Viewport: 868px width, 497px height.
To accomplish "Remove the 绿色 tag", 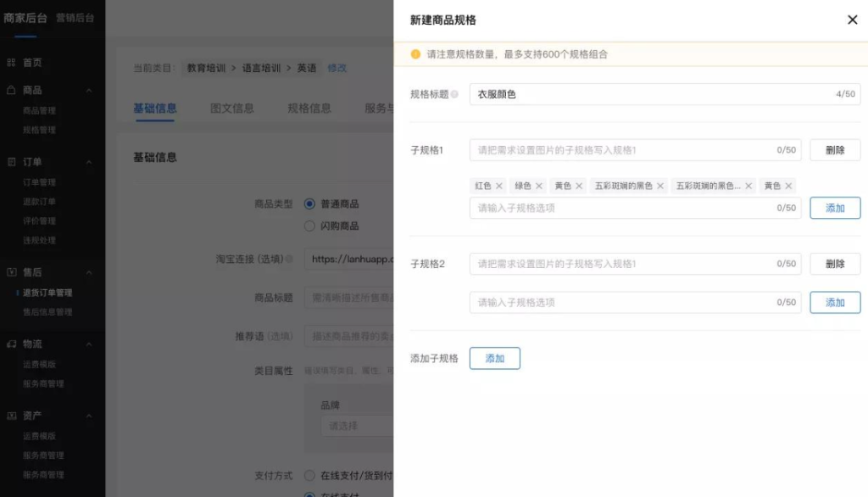I will coord(539,186).
